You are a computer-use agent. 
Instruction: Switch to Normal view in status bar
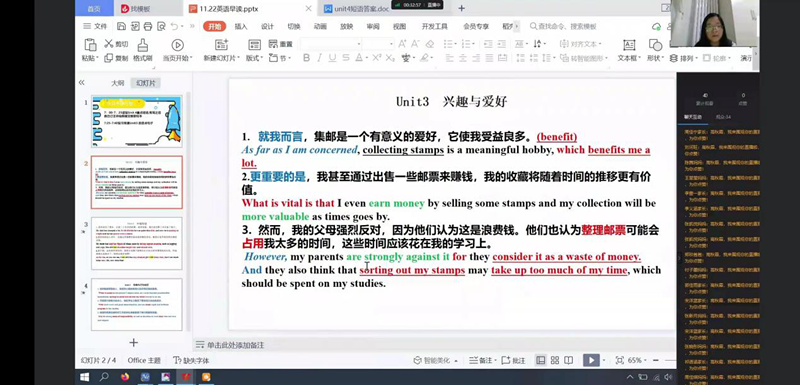click(x=541, y=361)
